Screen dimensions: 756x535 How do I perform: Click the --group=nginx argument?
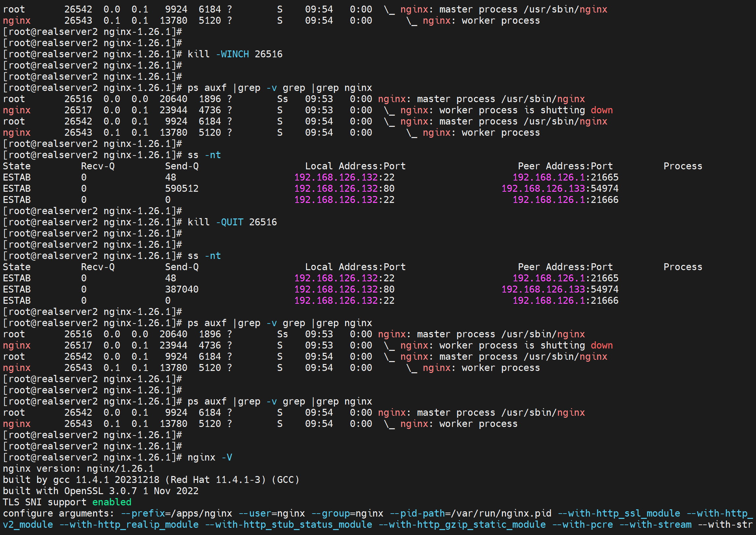pyautogui.click(x=347, y=513)
